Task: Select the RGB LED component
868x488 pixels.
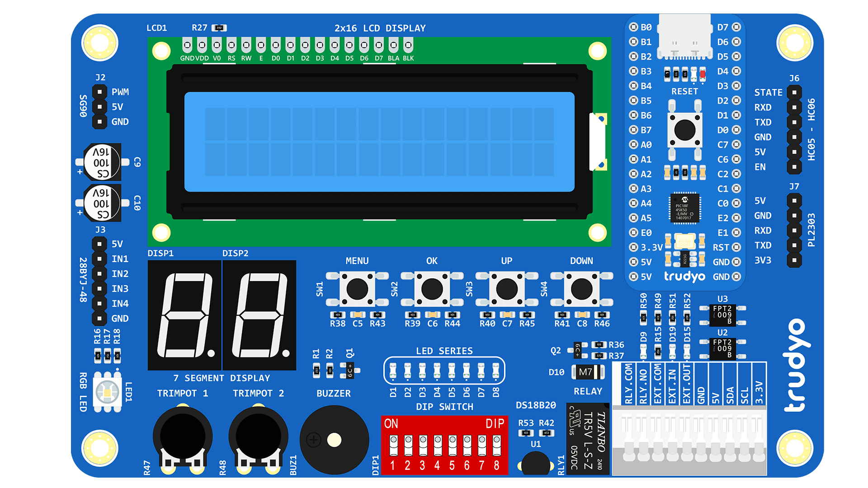Action: (107, 392)
